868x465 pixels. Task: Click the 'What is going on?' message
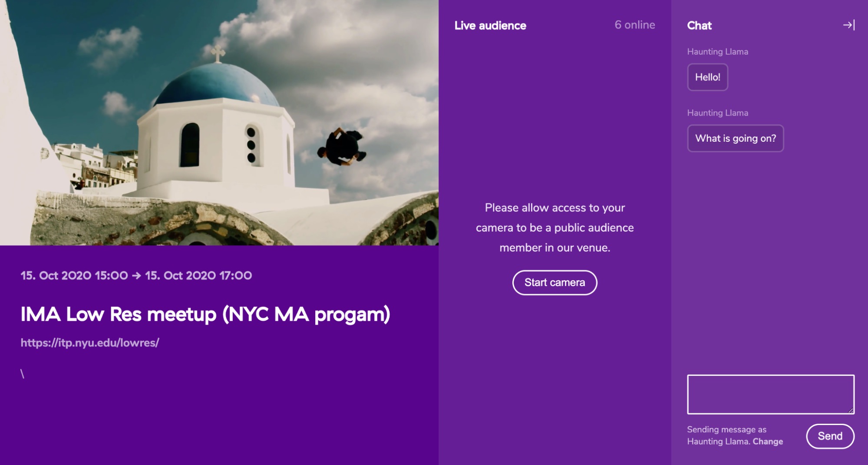735,138
